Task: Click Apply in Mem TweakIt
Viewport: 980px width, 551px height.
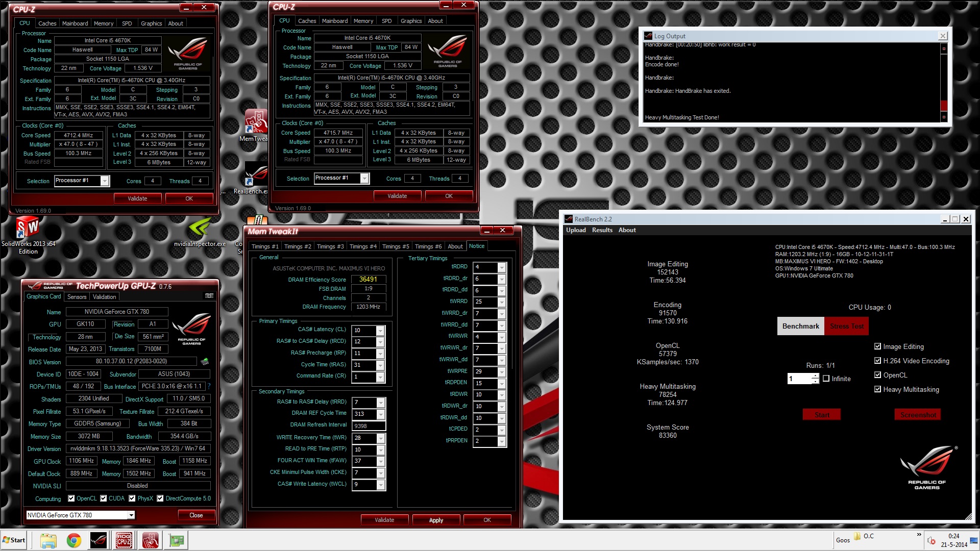Action: tap(436, 520)
